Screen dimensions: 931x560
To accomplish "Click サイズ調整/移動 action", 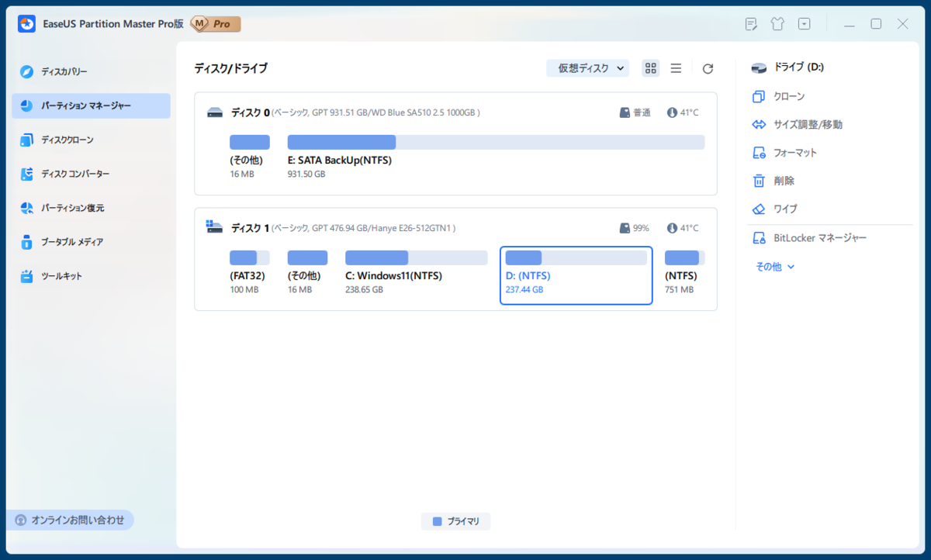I will [798, 124].
